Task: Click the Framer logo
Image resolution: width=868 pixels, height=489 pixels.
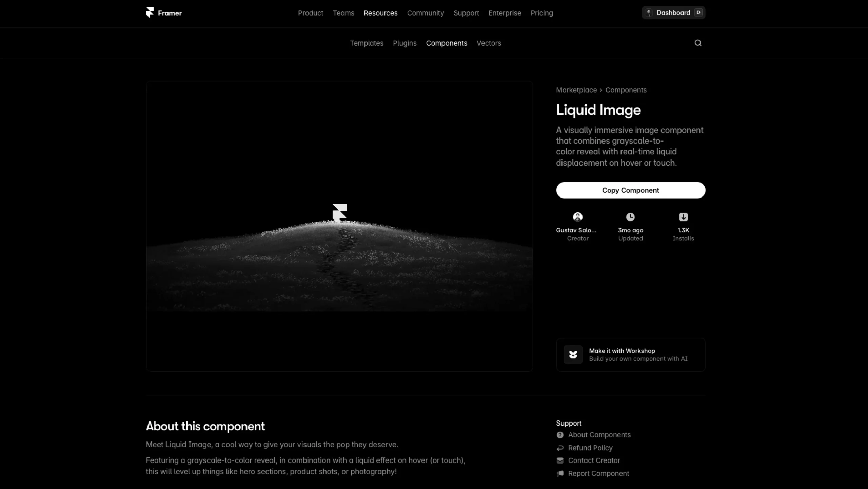Action: [163, 13]
